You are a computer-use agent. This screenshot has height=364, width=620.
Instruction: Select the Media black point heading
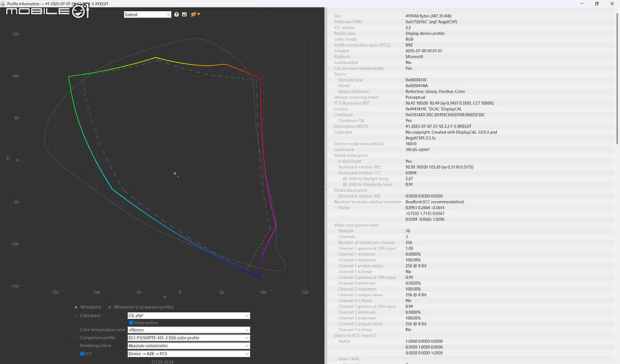[350, 190]
